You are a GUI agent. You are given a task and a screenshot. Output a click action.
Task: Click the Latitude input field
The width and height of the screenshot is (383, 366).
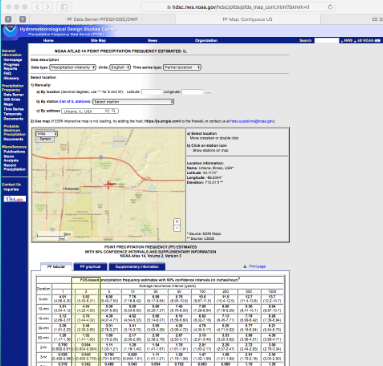click(152, 92)
